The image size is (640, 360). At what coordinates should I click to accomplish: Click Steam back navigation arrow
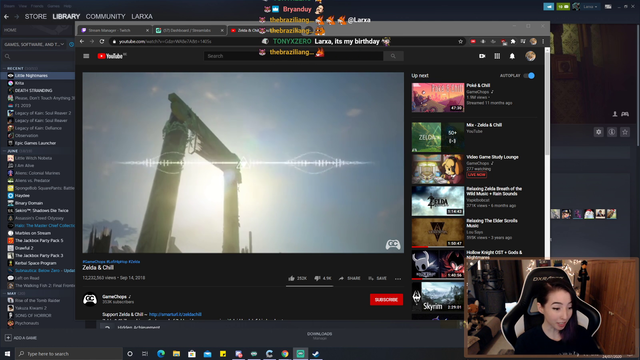tap(6, 17)
